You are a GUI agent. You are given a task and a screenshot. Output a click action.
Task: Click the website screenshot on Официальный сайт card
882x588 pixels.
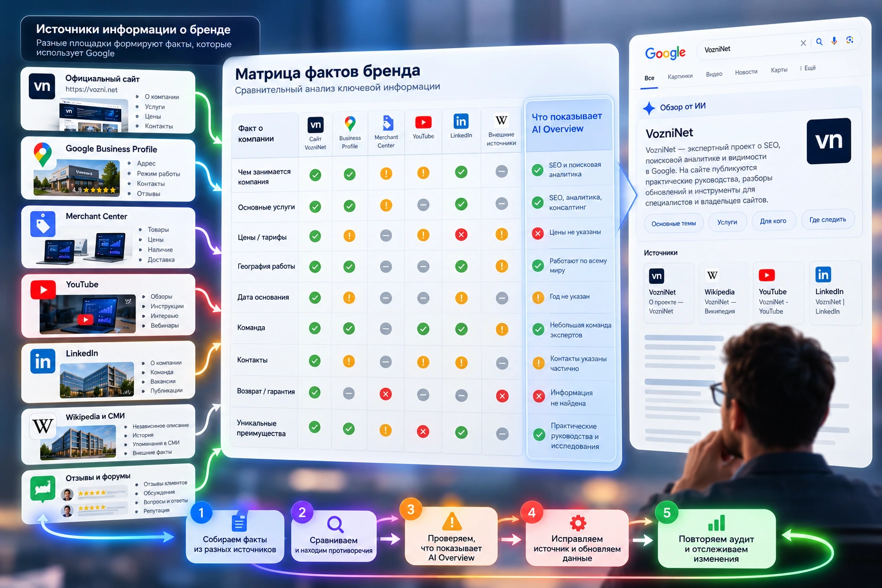(x=93, y=115)
